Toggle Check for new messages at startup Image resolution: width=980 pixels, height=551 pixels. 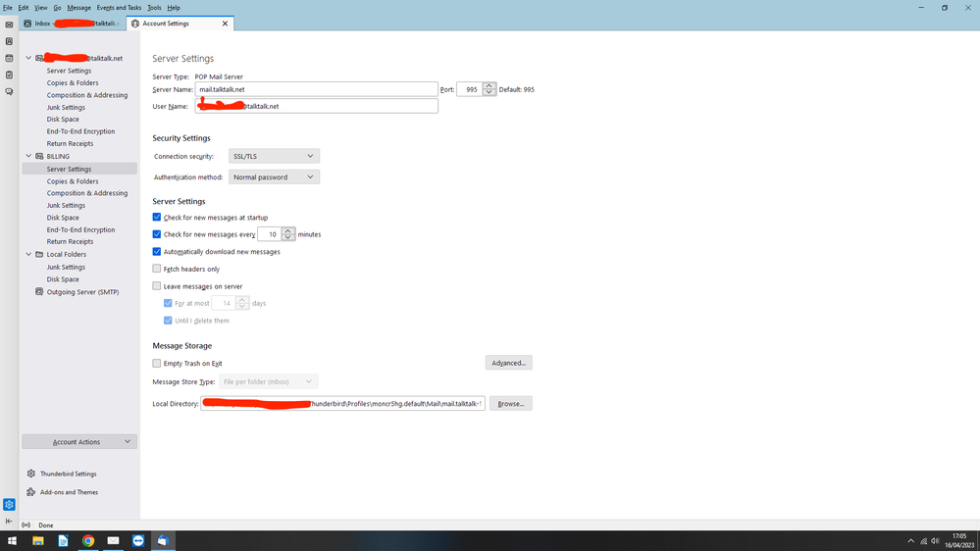(156, 217)
